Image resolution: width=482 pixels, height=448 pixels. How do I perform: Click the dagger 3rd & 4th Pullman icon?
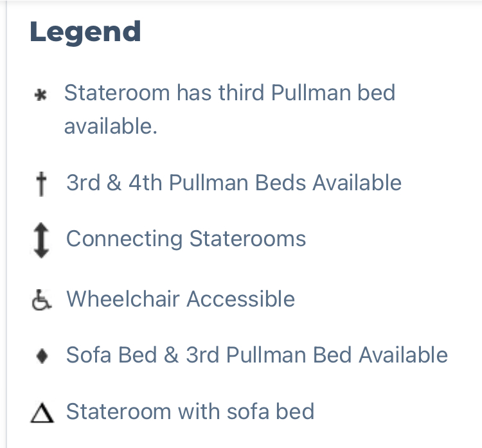[42, 184]
